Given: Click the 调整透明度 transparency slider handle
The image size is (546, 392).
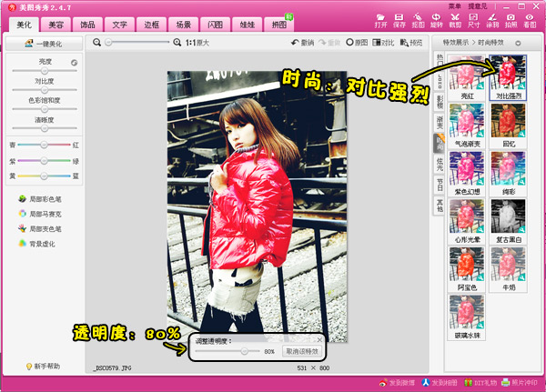Looking at the screenshot, I should click(245, 351).
